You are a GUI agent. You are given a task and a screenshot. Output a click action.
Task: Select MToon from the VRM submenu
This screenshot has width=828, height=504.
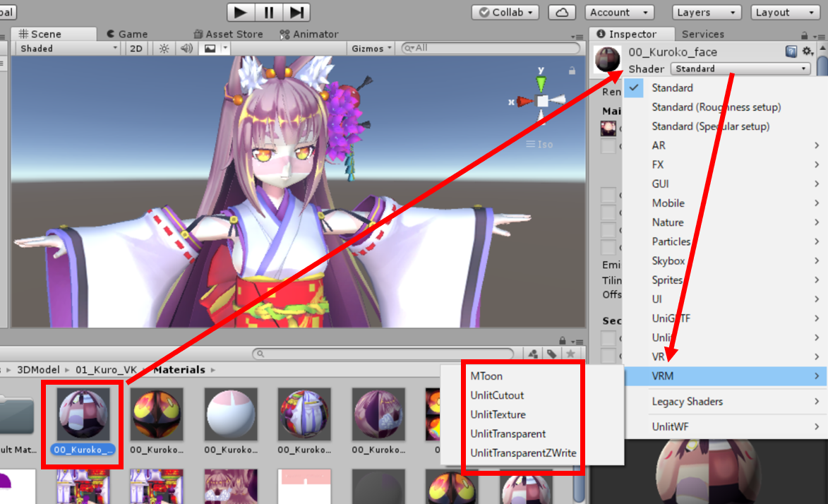(x=486, y=376)
